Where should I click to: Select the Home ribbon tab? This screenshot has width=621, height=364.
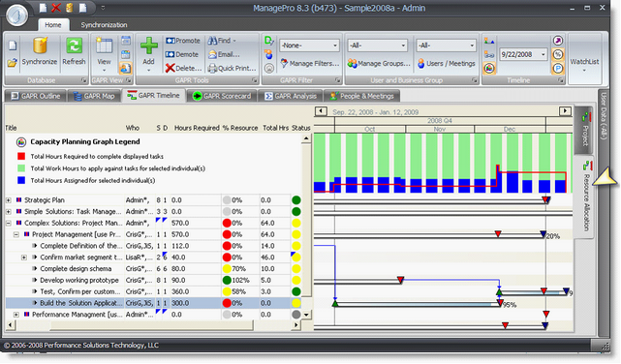53,25
